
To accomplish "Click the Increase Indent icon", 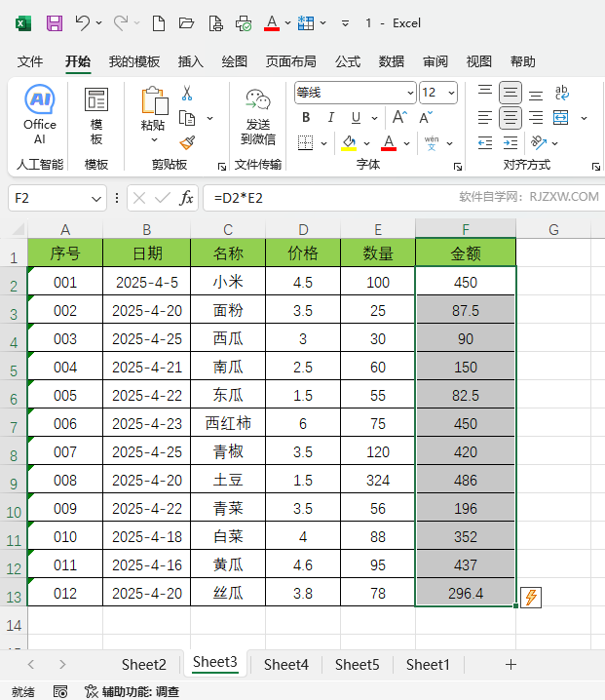I will (510, 143).
